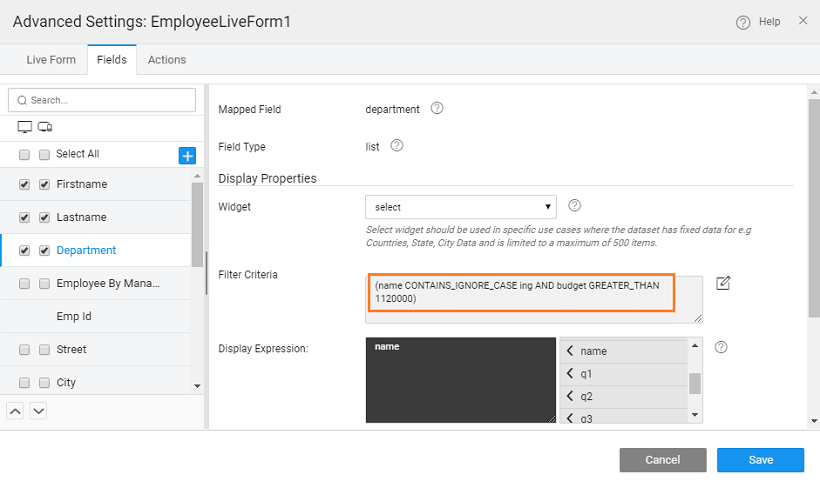Enable the Street desktop checkbox

point(25,350)
